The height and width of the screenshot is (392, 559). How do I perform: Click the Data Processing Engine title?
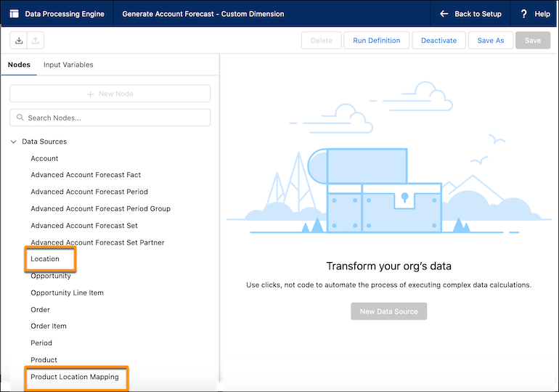[65, 14]
